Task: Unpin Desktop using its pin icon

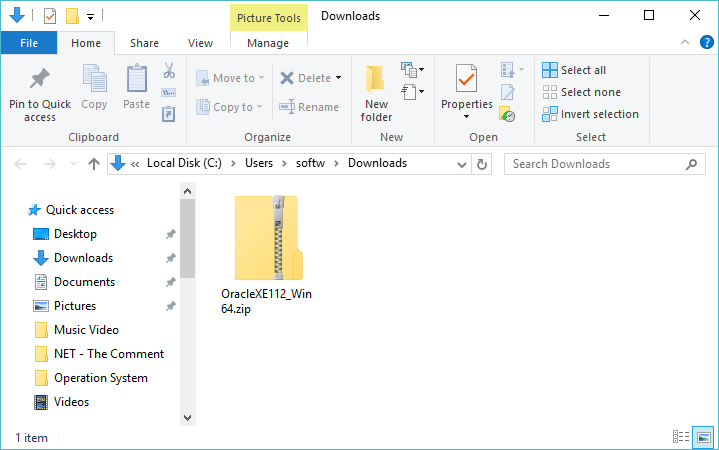Action: click(171, 234)
